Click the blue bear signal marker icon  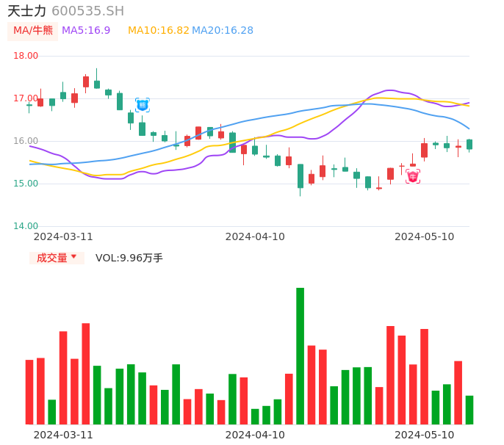[x=143, y=105]
